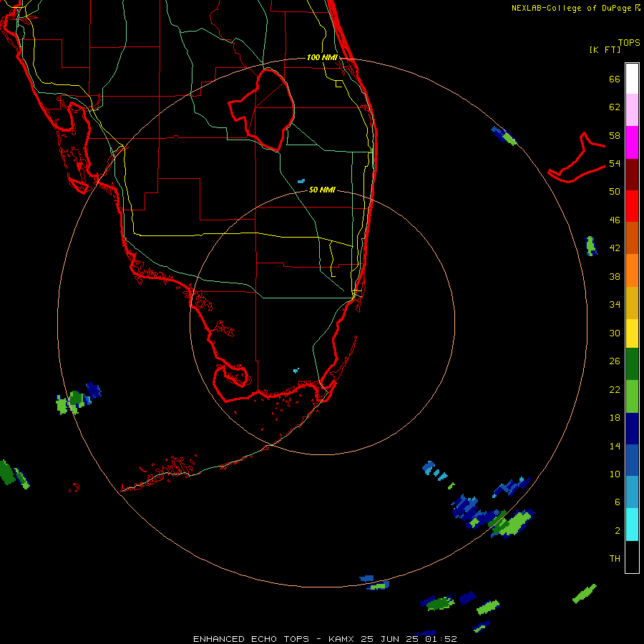Click the green echo cluster west of Keys
The image size is (644, 644).
tap(78, 399)
